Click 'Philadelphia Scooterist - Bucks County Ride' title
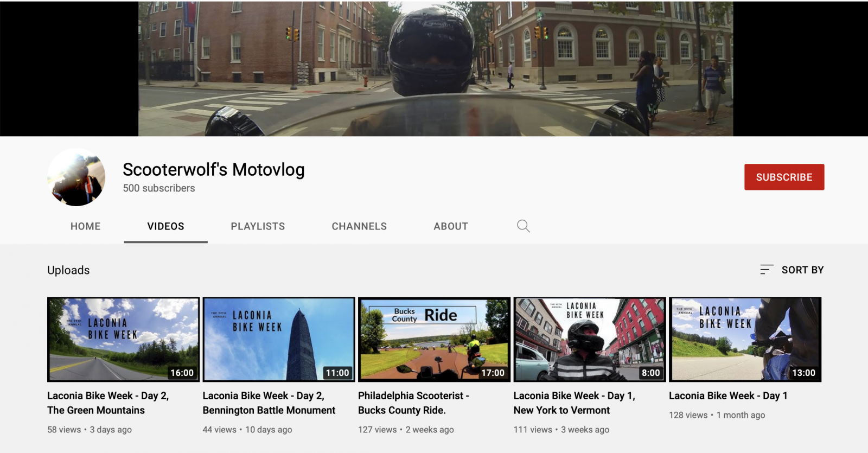This screenshot has width=868, height=453. pos(413,403)
